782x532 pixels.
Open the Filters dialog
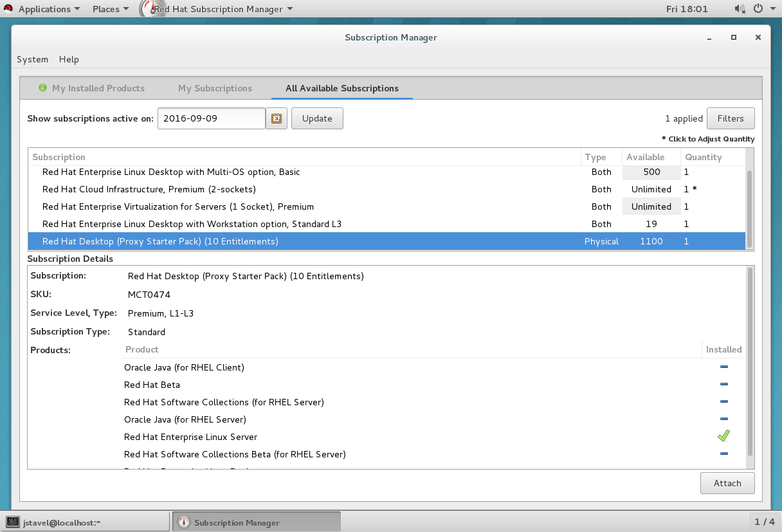coord(731,118)
